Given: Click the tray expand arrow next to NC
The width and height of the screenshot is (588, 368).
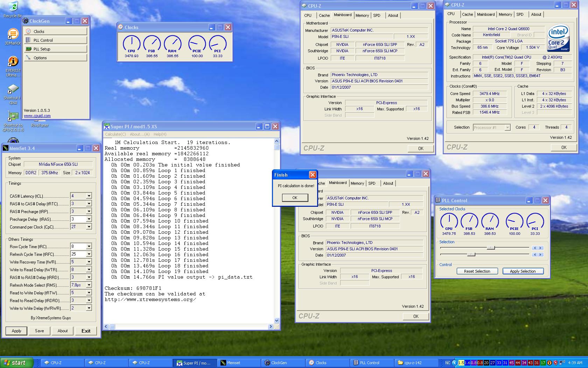Looking at the screenshot, I should [x=455, y=363].
